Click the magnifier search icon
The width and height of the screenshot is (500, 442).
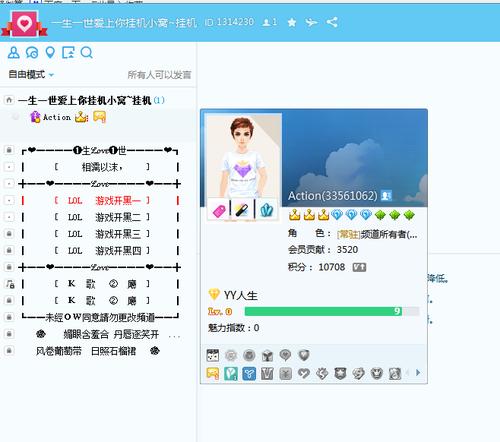pyautogui.click(x=87, y=53)
